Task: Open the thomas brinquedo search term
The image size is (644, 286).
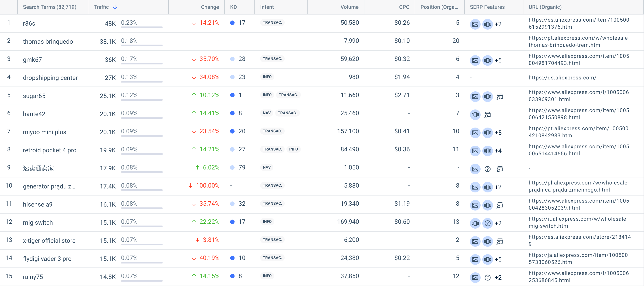Action: click(48, 41)
